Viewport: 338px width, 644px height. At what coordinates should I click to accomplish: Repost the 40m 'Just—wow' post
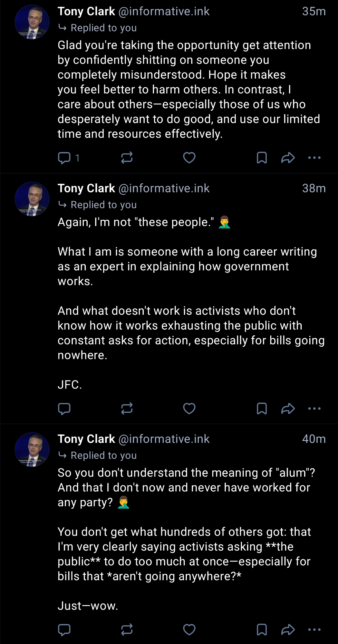[x=127, y=630]
